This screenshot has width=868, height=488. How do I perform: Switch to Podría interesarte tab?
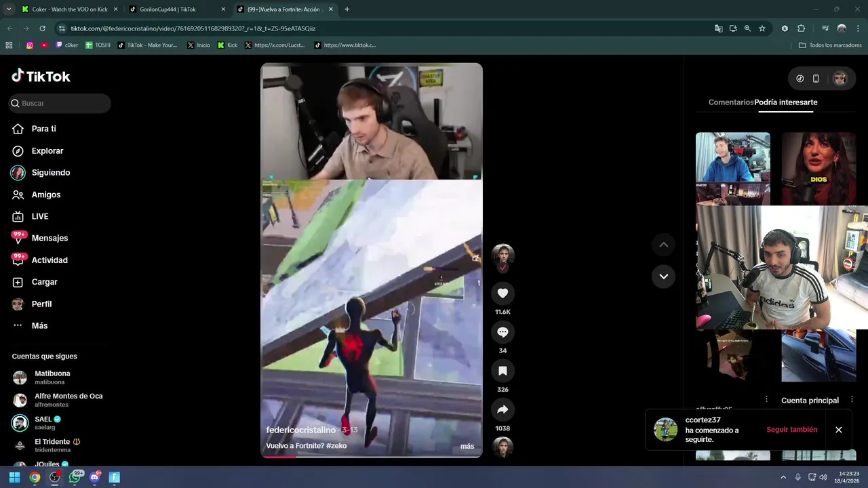[x=786, y=102]
